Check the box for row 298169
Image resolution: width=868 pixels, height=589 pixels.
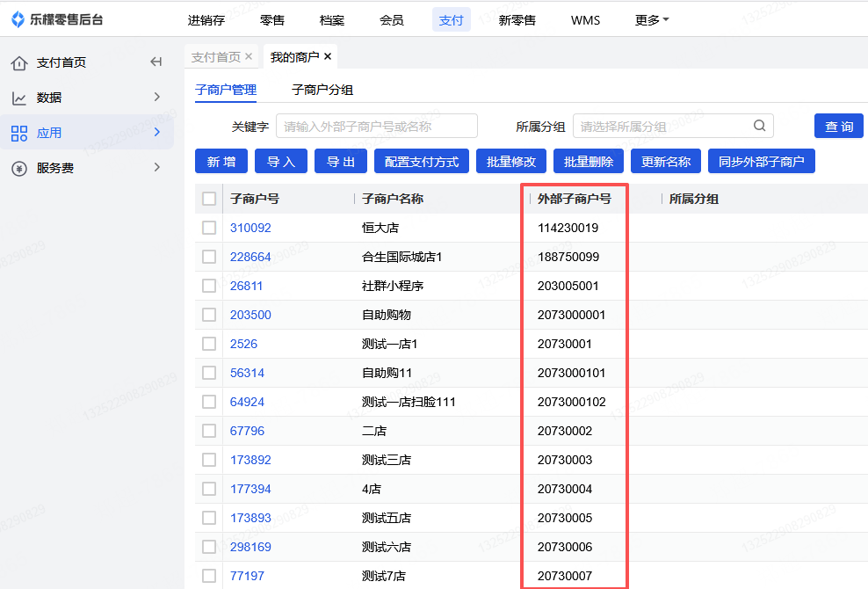[x=209, y=547]
